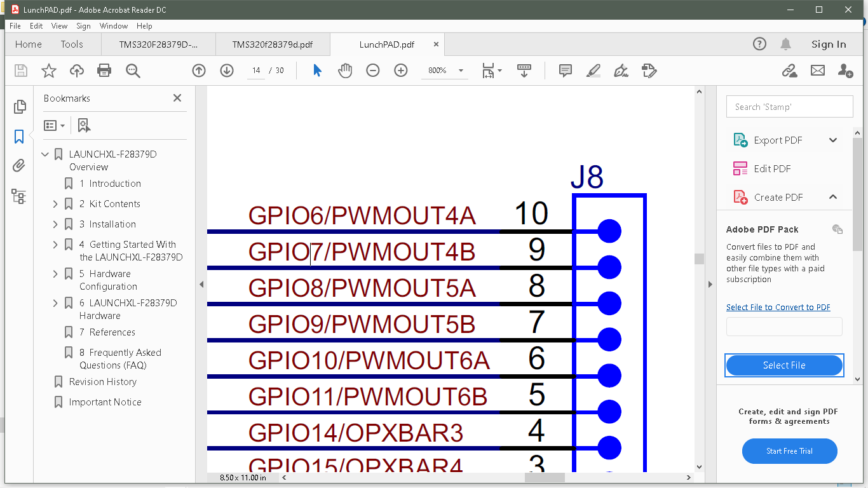Click the Fit page view icon

tap(488, 71)
